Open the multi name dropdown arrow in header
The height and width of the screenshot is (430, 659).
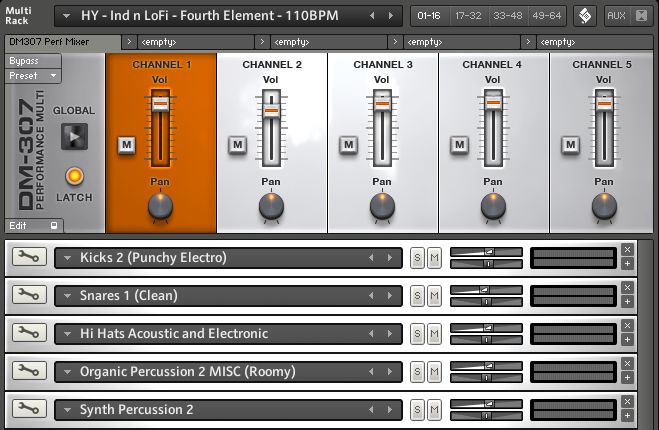click(66, 16)
